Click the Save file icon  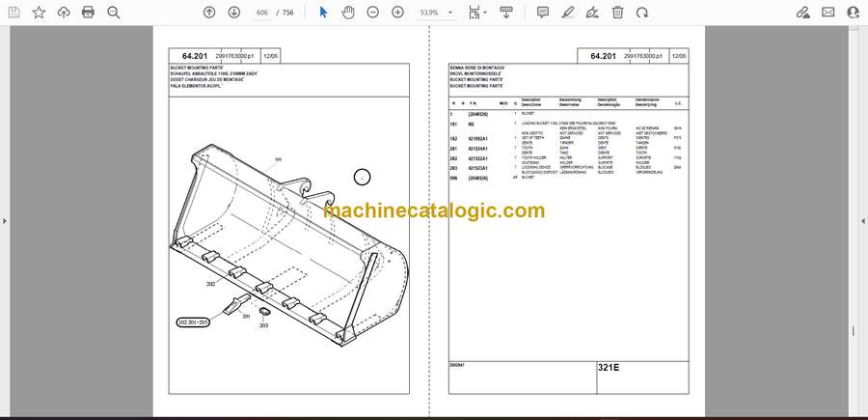(x=14, y=13)
